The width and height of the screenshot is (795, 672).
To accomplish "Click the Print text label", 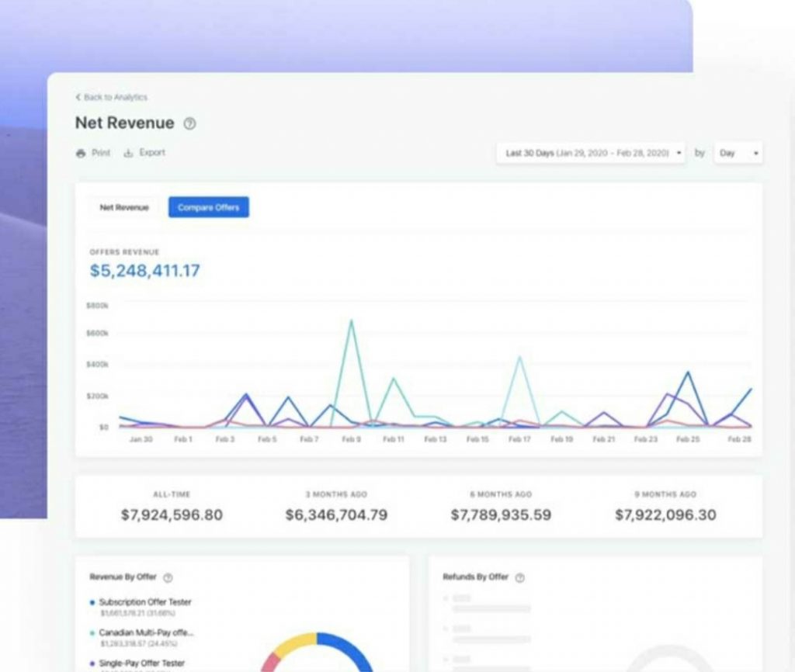I will (x=101, y=153).
